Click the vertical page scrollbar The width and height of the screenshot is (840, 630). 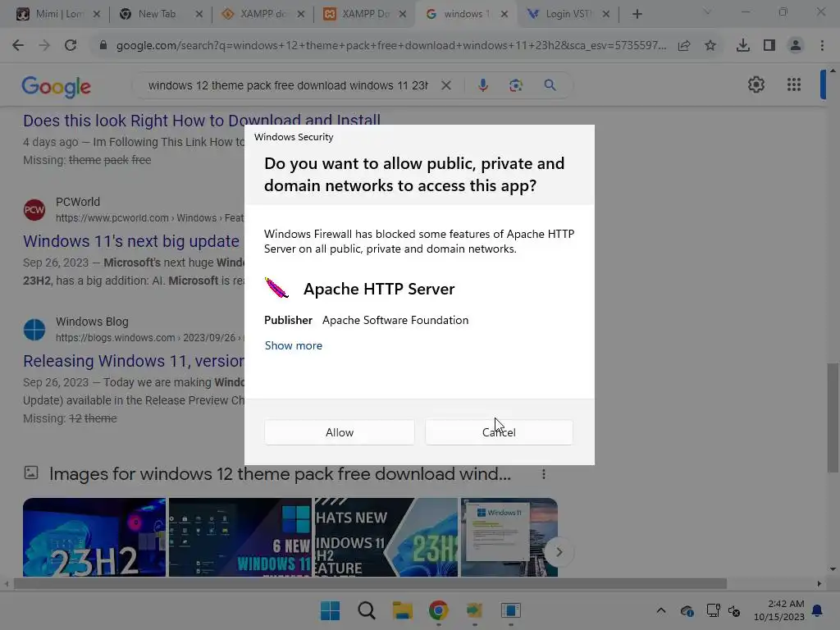tap(833, 418)
